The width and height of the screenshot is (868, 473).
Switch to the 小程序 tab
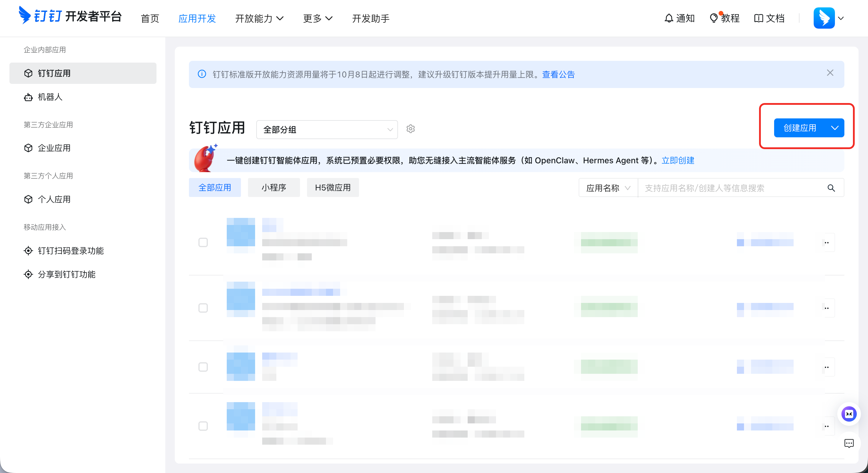(274, 187)
